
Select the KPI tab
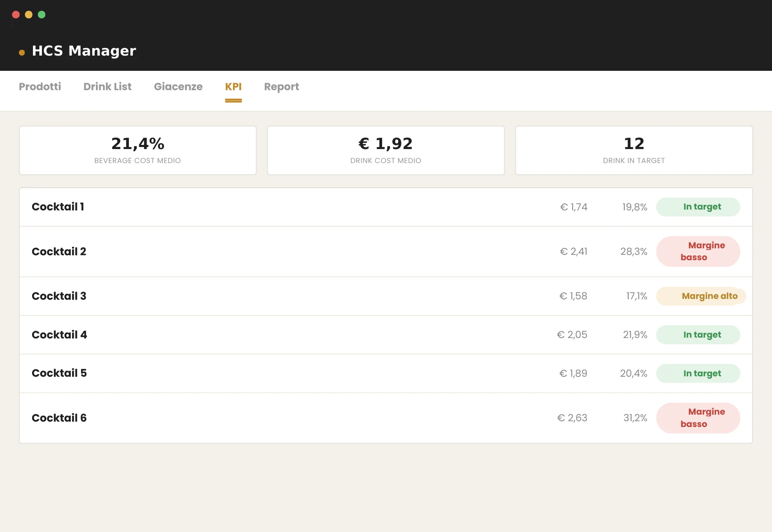click(x=233, y=86)
